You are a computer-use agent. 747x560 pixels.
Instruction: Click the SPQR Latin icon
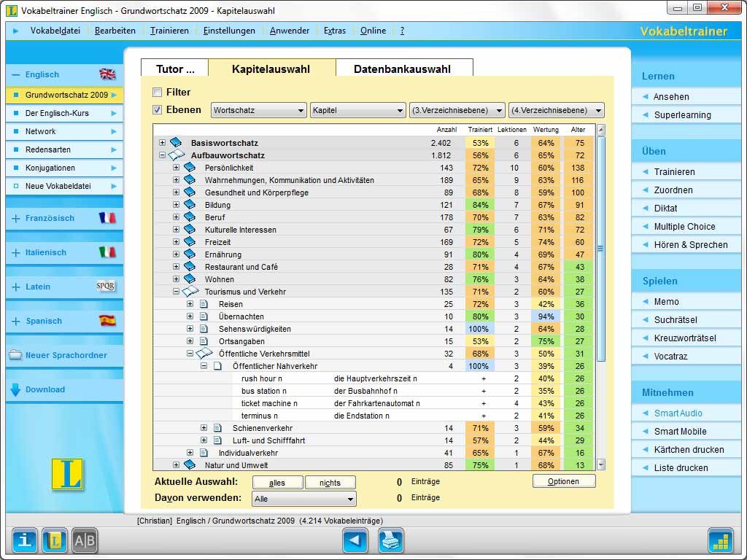(106, 286)
